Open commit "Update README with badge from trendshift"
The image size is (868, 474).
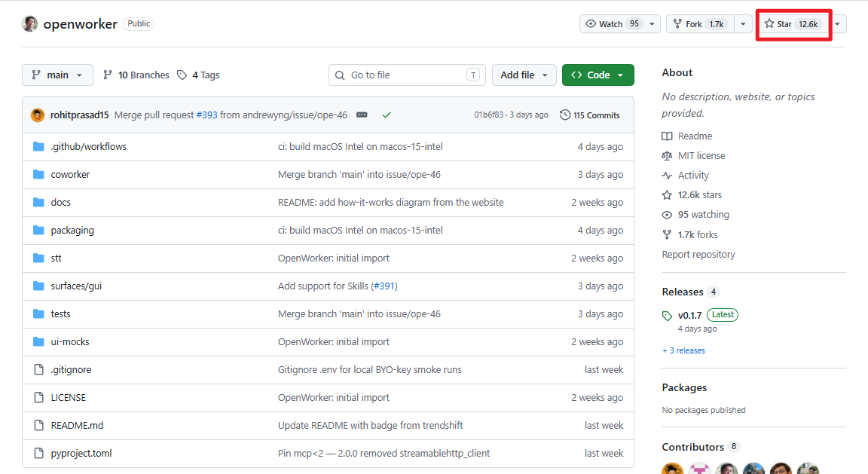[x=371, y=425]
